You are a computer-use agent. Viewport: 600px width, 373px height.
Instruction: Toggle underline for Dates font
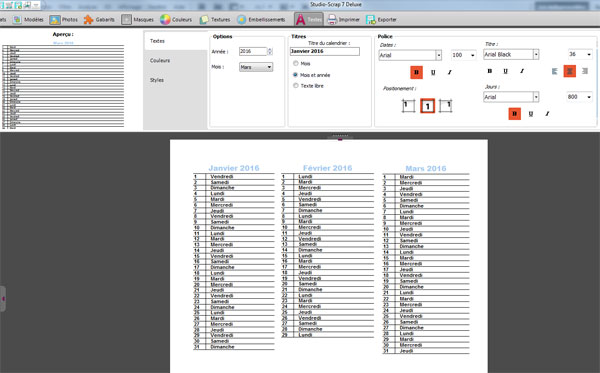point(433,72)
